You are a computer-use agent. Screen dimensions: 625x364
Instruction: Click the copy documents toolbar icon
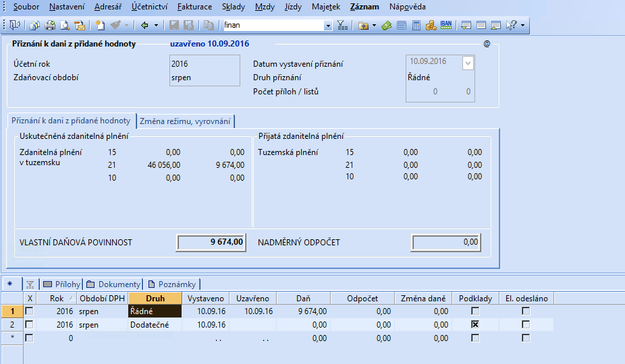34,26
